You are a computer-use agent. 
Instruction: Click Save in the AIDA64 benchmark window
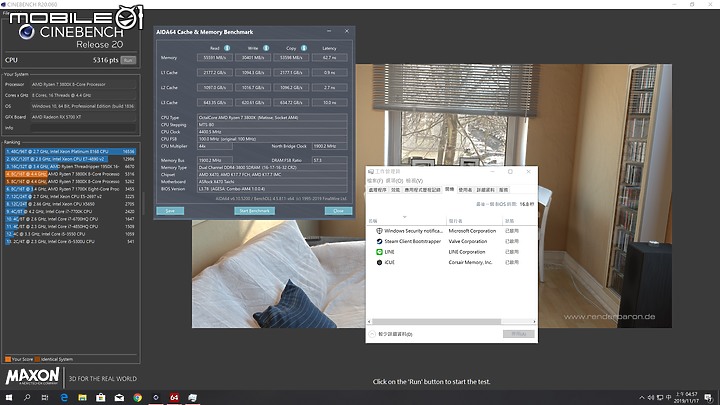point(170,211)
